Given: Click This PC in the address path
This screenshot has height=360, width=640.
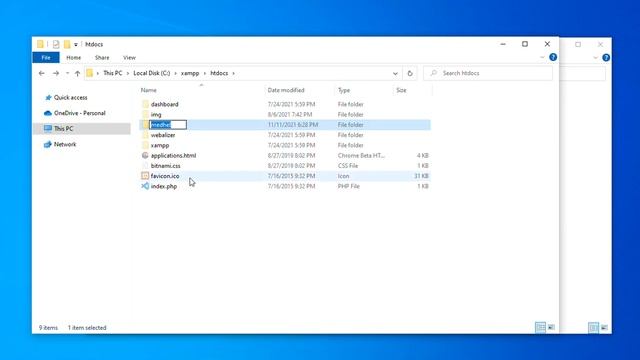Looking at the screenshot, I should click(x=113, y=73).
